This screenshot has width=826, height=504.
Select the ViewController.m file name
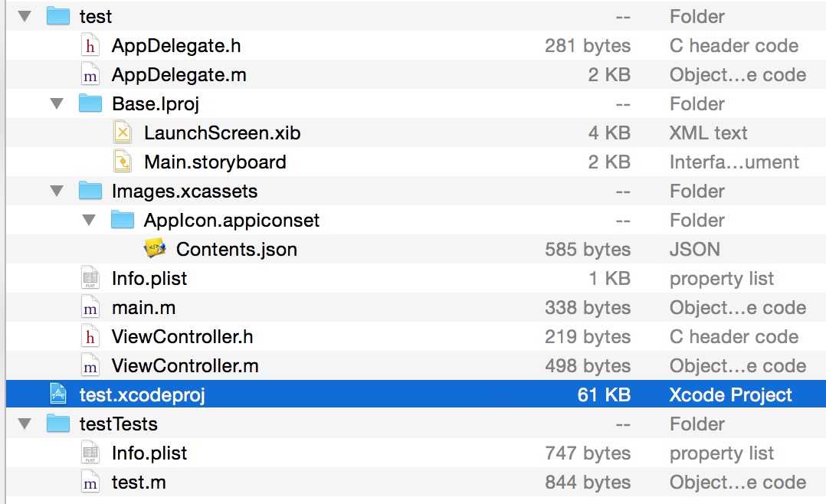pos(185,366)
